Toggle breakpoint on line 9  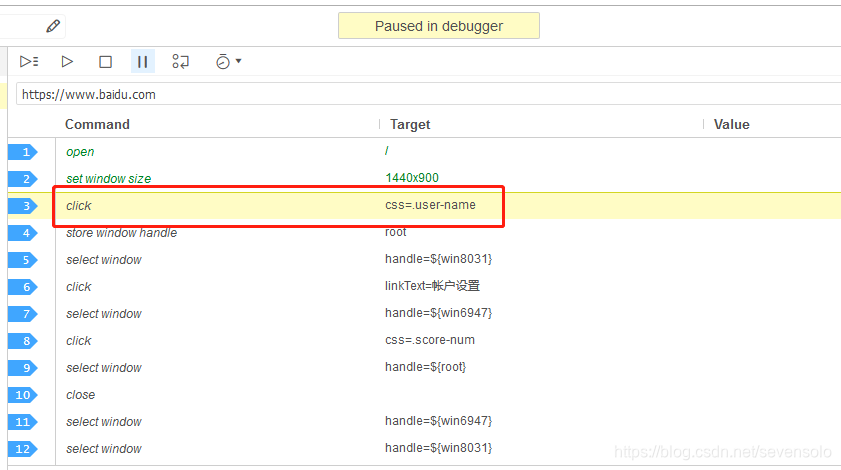pyautogui.click(x=23, y=368)
